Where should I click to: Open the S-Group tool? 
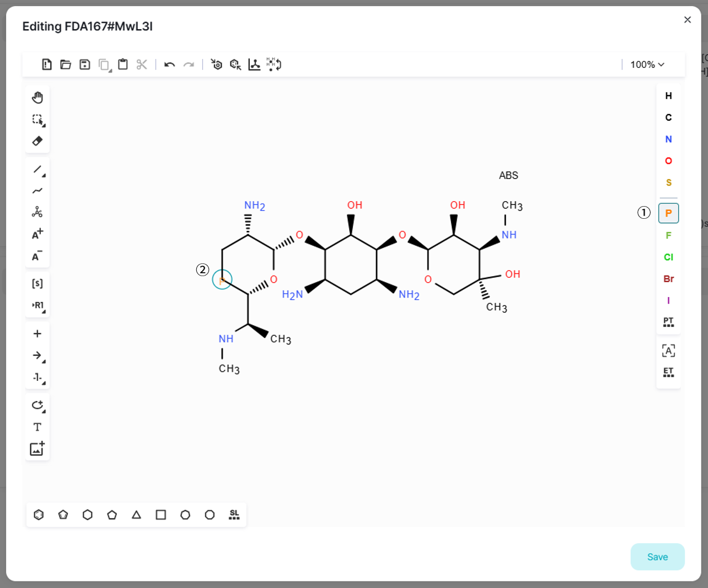coord(37,282)
